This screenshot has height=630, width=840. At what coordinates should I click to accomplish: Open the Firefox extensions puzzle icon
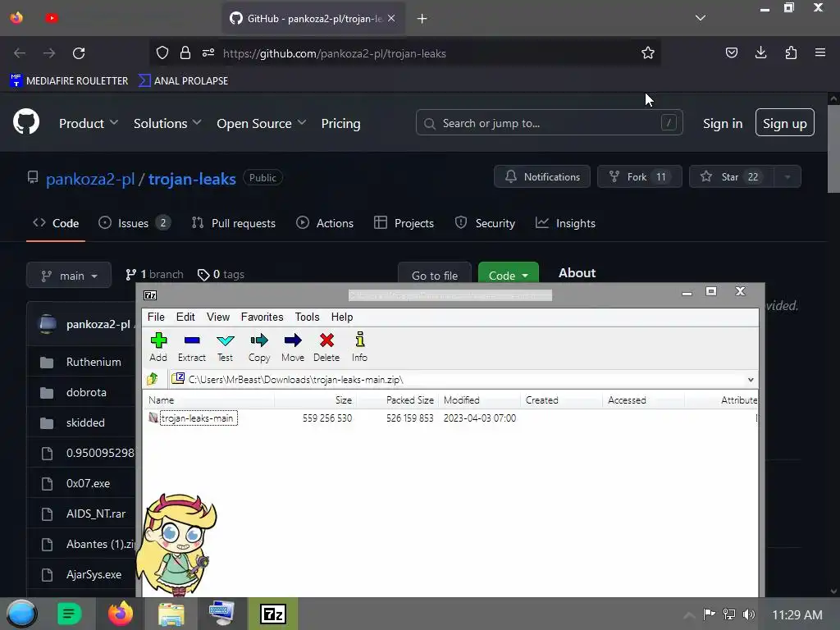click(x=791, y=53)
